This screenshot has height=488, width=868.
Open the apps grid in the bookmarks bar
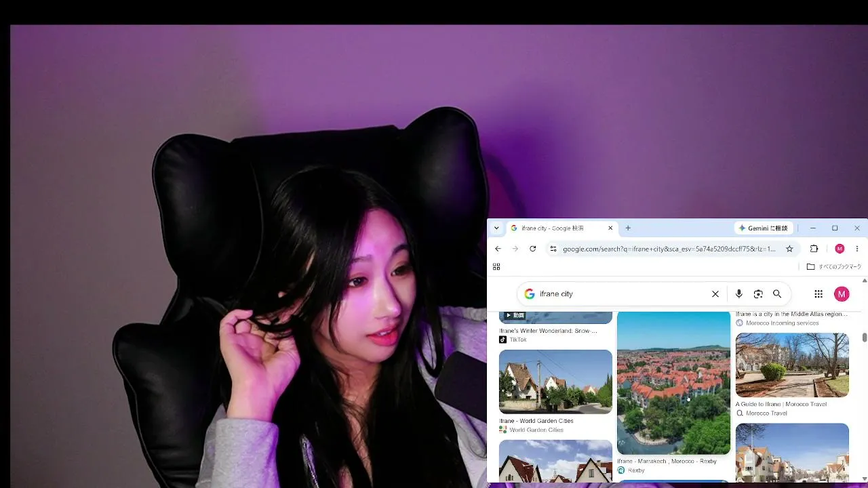coord(496,267)
